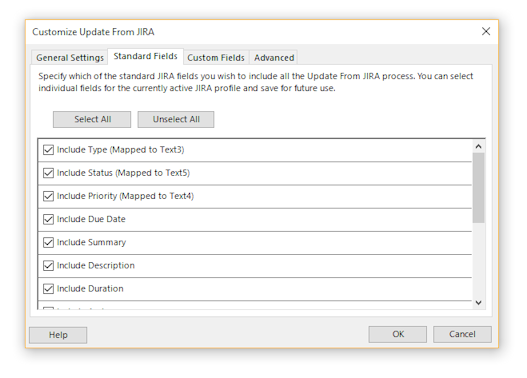Uncheck the Include Summary checkbox
This screenshot has height=378, width=527.
(x=48, y=242)
